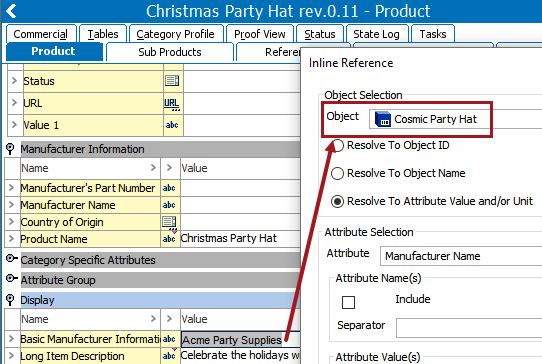Screen dimensions: 542x364
Task: Open the Category Profile tab
Action: [x=176, y=34]
